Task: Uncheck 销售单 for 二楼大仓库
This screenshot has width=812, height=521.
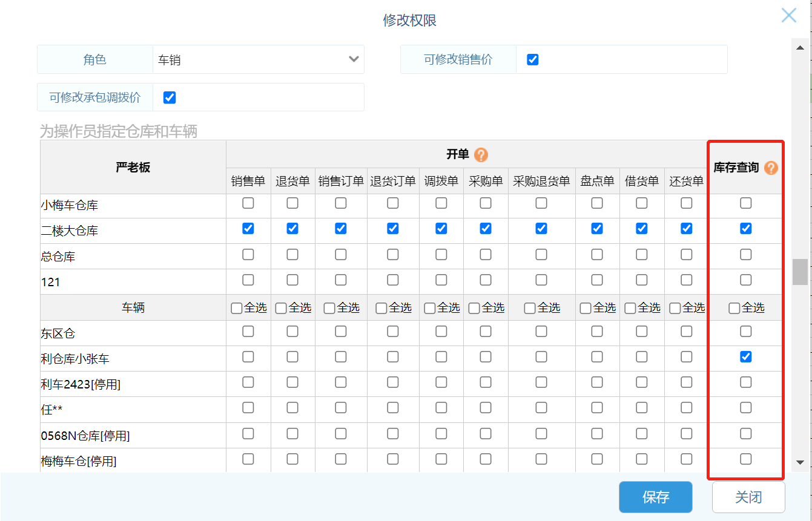Action: 248,229
